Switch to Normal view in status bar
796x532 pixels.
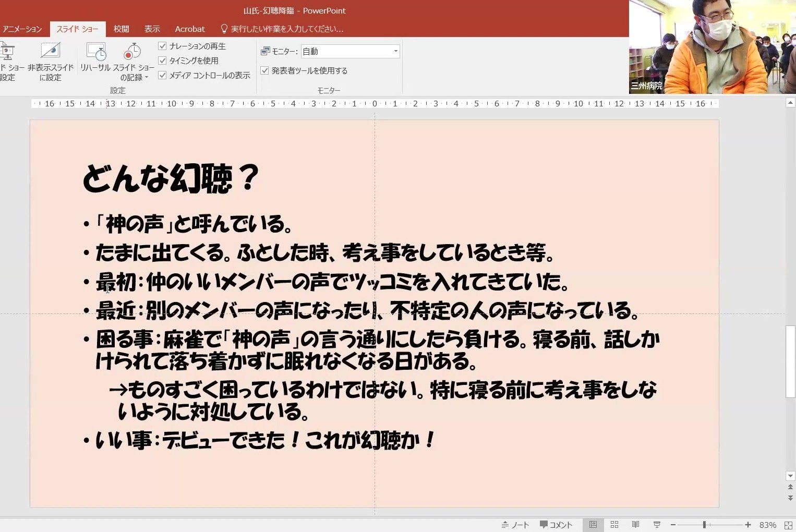coord(593,525)
